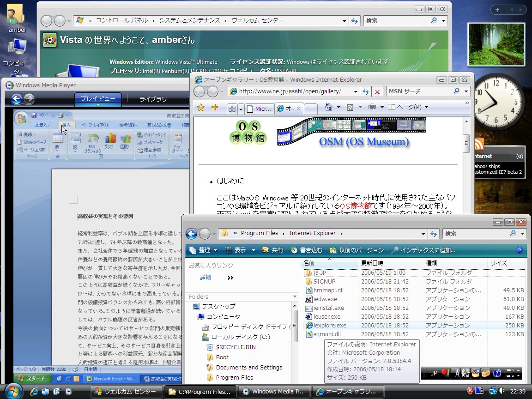532x399 pixels.
Task: Click language bar help question mark icon
Action: click(497, 373)
